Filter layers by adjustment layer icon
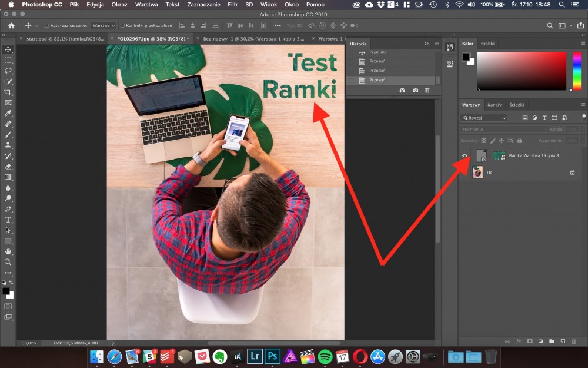588x368 pixels. [534, 118]
